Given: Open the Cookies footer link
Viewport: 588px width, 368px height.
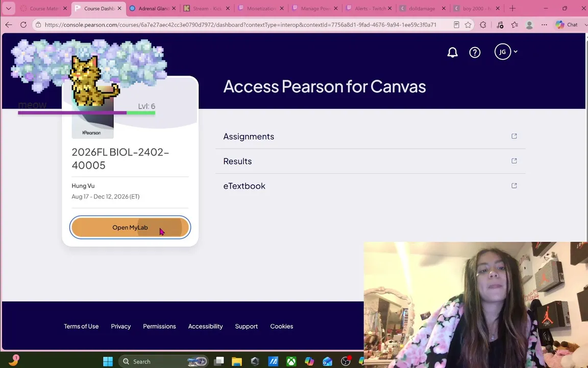Looking at the screenshot, I should pos(282,326).
